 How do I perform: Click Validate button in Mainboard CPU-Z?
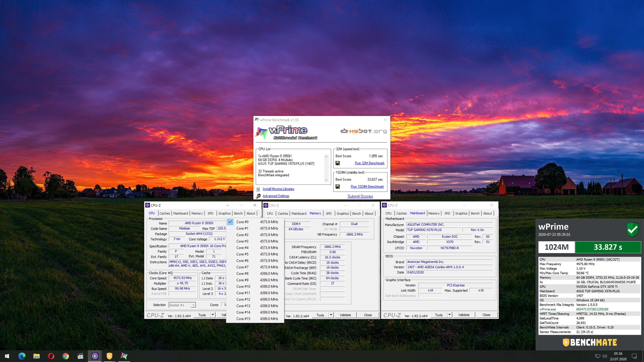point(464,315)
